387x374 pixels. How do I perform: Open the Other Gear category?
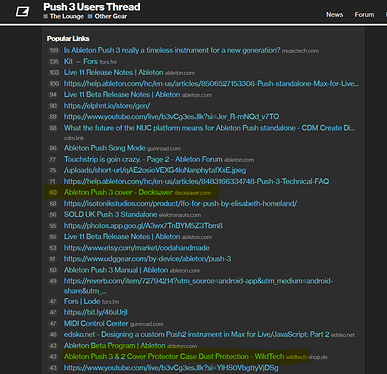(x=107, y=16)
